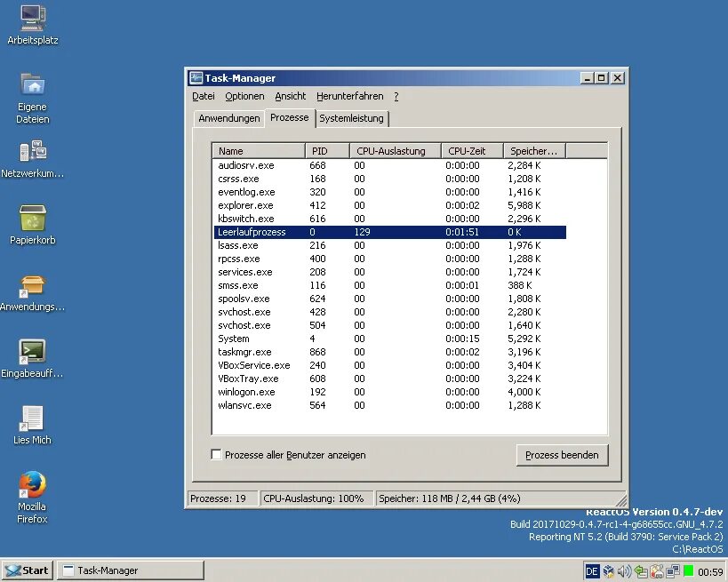Select the lsass.exe process row
Viewport: 728px width, 582px height.
(390, 245)
